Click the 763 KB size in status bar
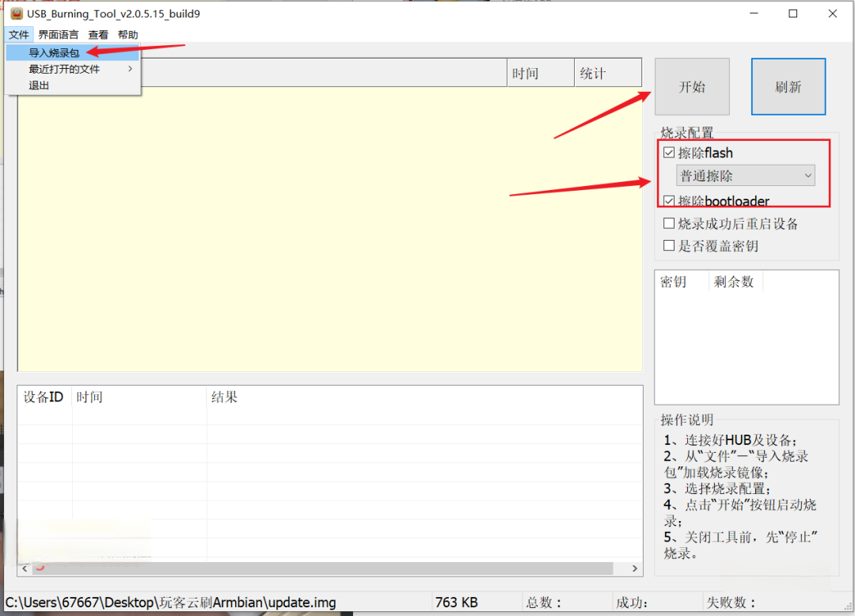 (457, 603)
